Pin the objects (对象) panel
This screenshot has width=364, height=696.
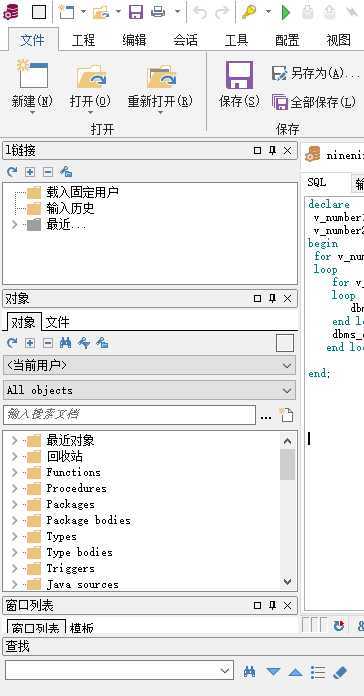[x=273, y=298]
